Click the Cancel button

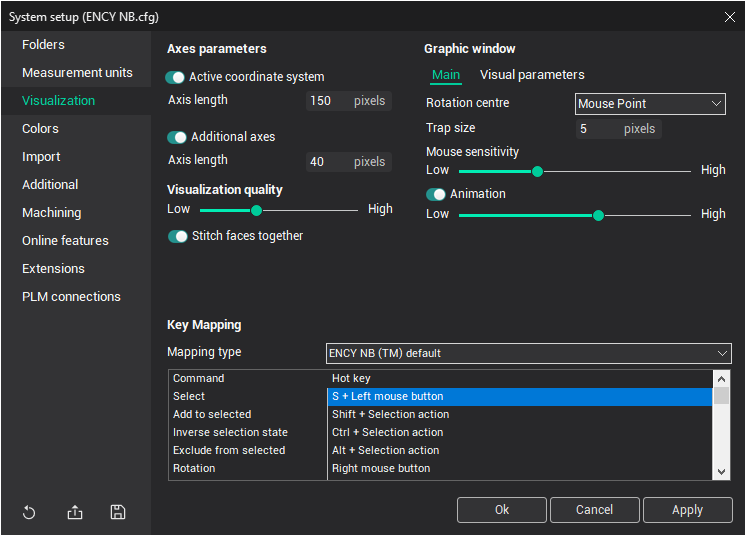[x=594, y=510]
